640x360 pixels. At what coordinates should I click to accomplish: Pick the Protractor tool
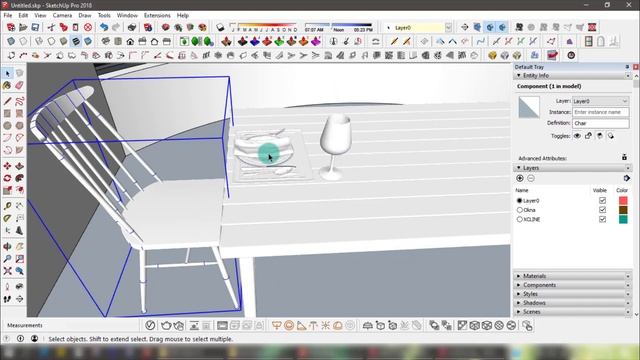[x=7, y=218]
